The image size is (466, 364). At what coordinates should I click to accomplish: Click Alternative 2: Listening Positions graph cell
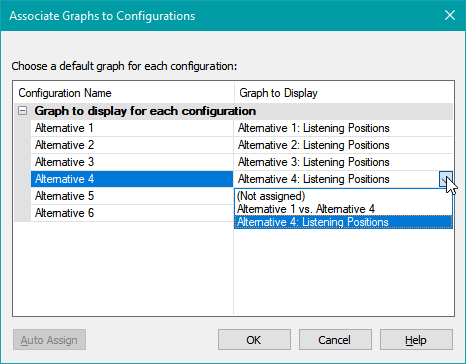[x=343, y=145]
